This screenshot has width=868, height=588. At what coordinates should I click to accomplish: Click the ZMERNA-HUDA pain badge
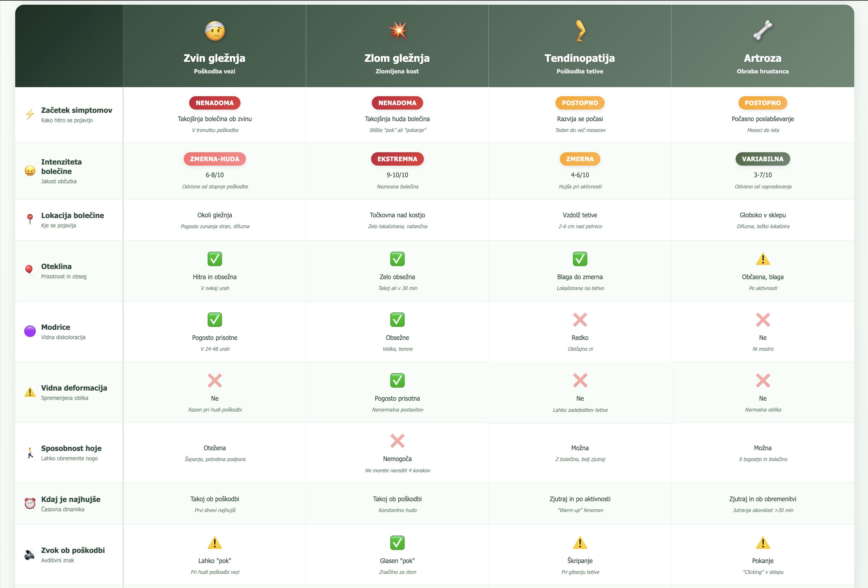click(215, 159)
